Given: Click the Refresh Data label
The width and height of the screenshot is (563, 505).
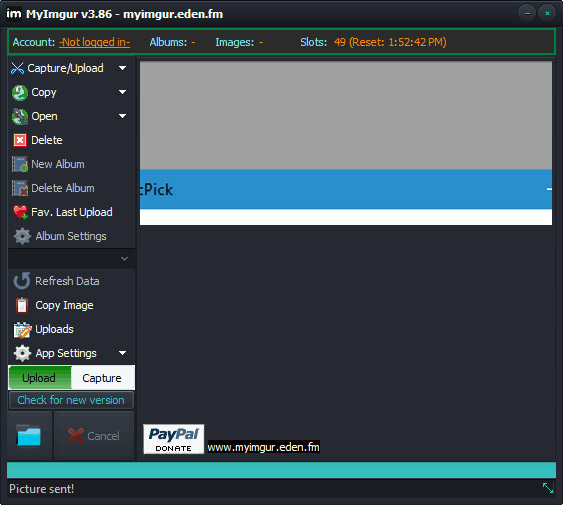Looking at the screenshot, I should [67, 281].
